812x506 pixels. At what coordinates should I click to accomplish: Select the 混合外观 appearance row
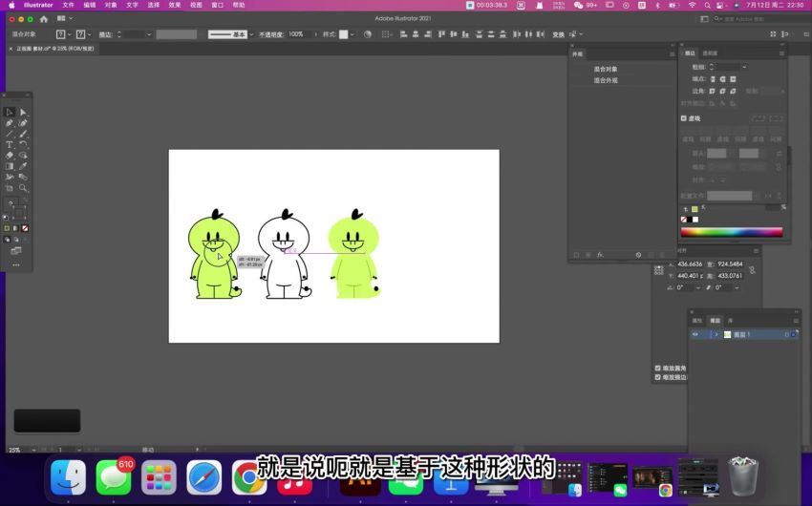[x=606, y=80]
